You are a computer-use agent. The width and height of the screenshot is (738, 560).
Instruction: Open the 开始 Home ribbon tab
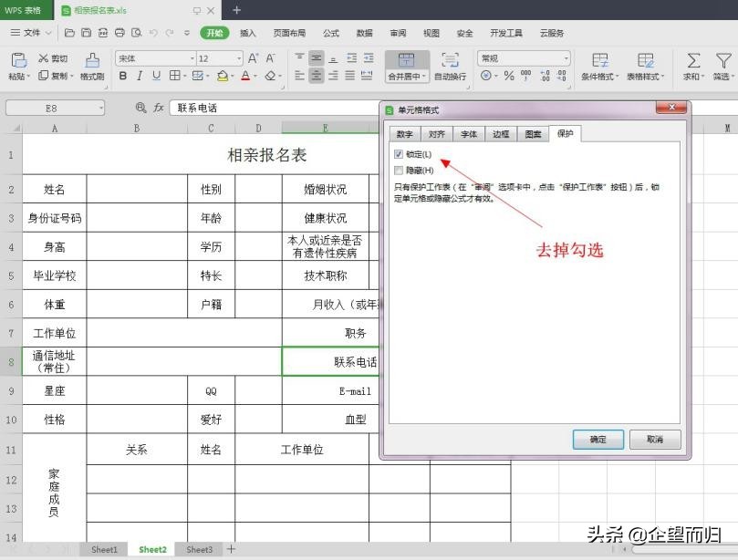click(x=214, y=33)
